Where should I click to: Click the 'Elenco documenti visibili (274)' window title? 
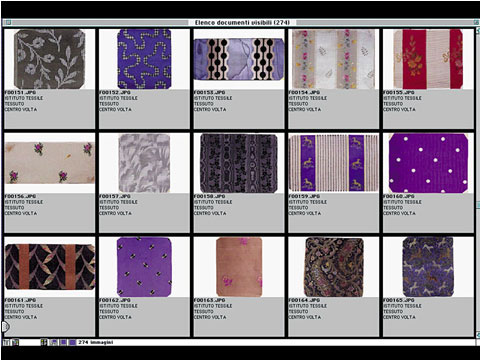242,23
